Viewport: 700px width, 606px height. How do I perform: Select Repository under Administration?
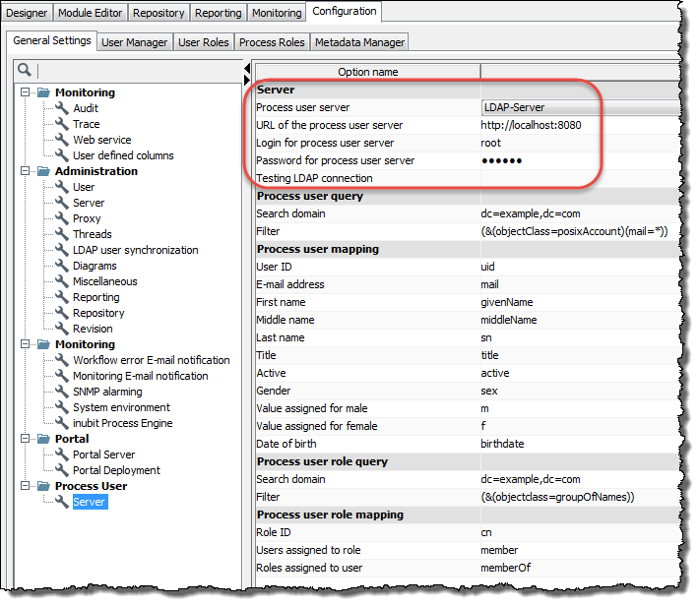tap(98, 313)
